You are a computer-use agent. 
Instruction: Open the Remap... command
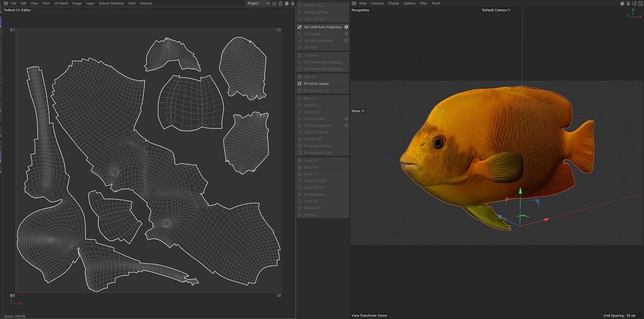[323, 215]
